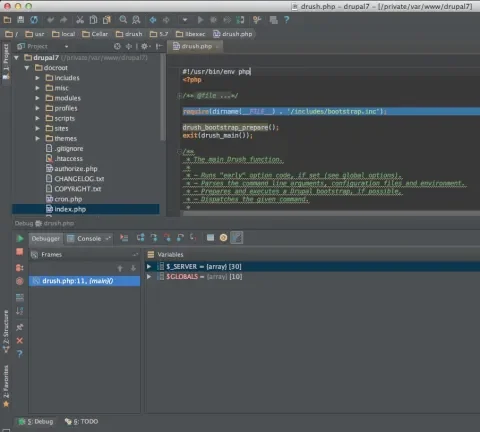
Task: Select the drush.php:11 main frame
Action: click(x=85, y=281)
